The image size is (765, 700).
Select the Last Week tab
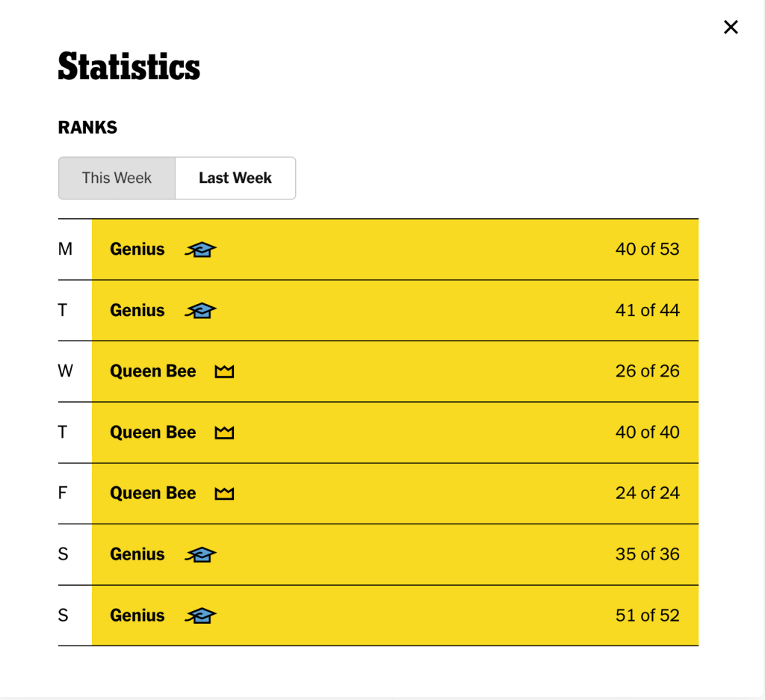pos(235,178)
